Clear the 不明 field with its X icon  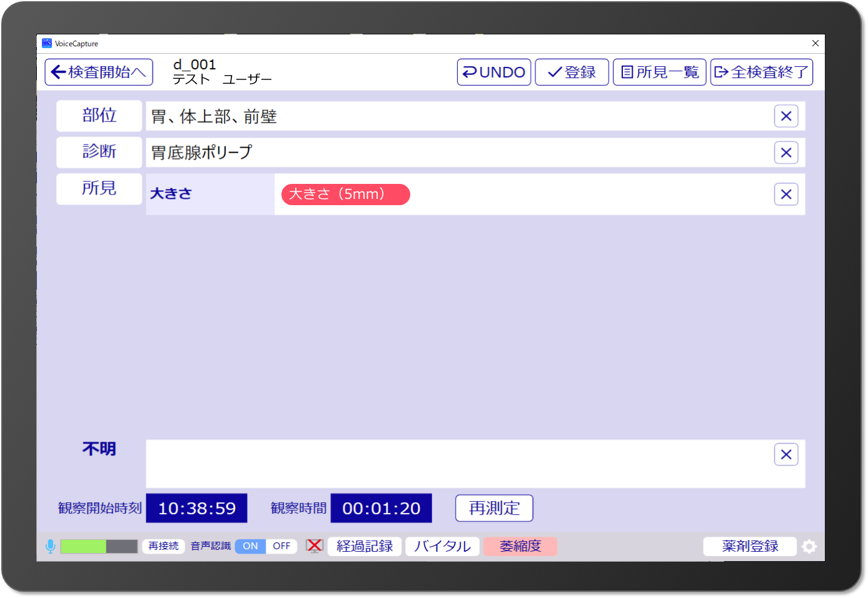click(x=786, y=455)
